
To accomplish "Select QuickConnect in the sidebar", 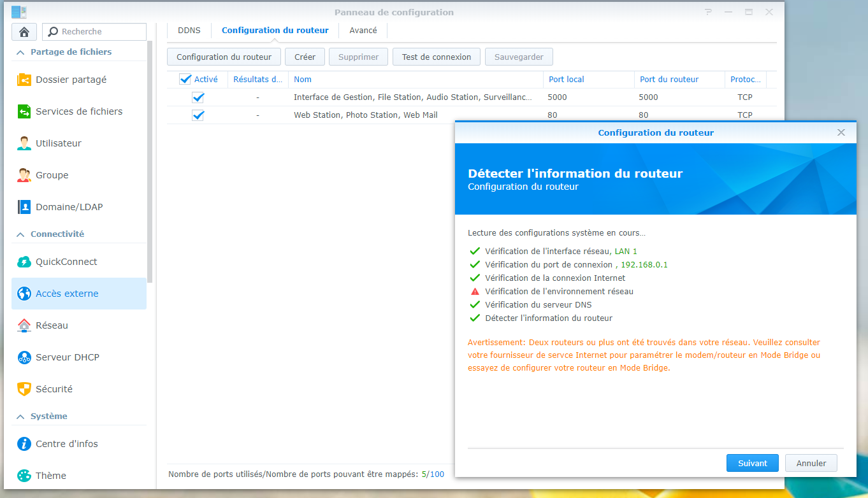I will (65, 261).
